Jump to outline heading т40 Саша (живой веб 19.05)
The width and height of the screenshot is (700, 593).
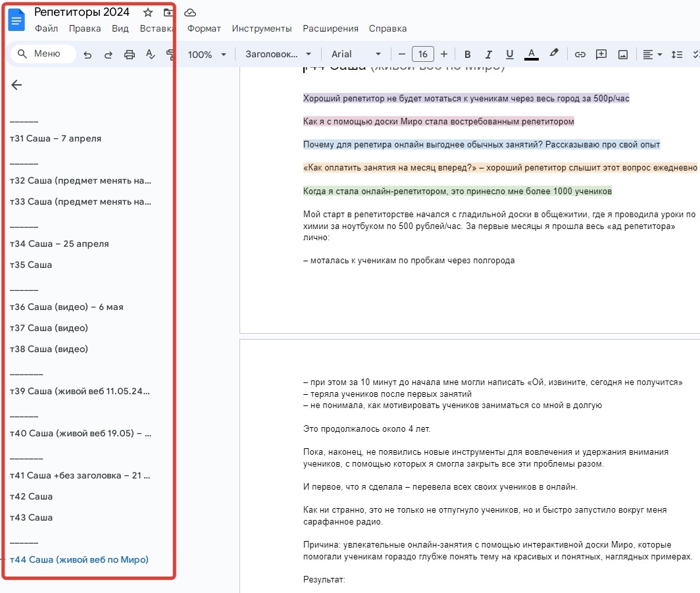pyautogui.click(x=80, y=433)
